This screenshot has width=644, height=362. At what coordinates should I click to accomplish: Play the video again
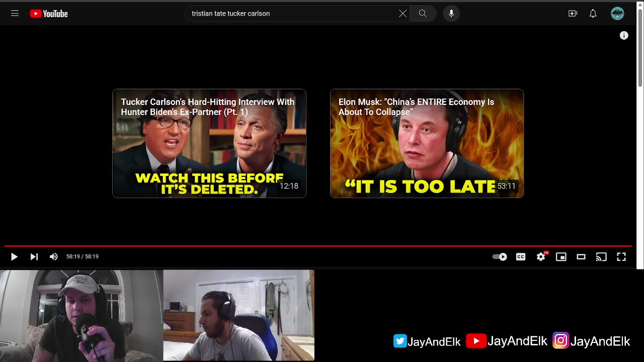(14, 256)
